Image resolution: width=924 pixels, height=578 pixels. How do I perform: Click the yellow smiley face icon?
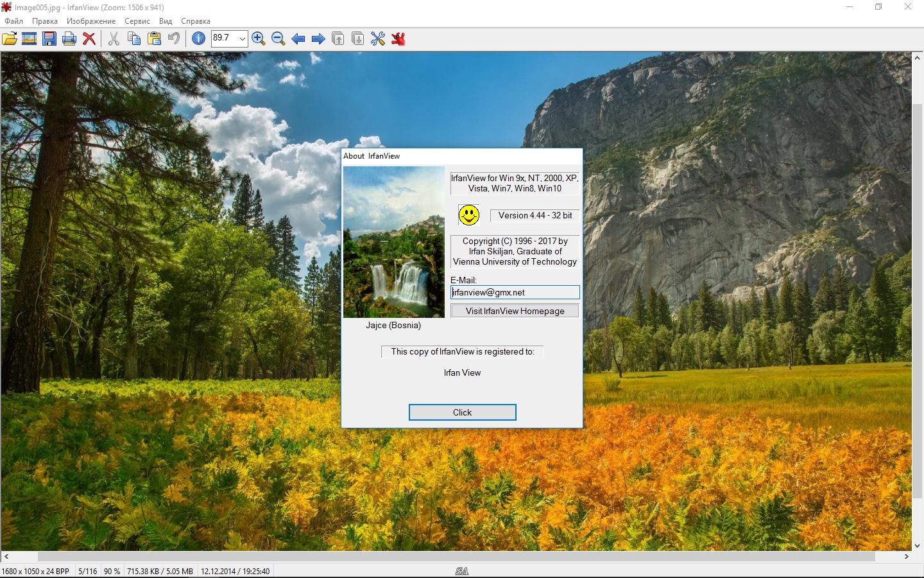coord(469,215)
